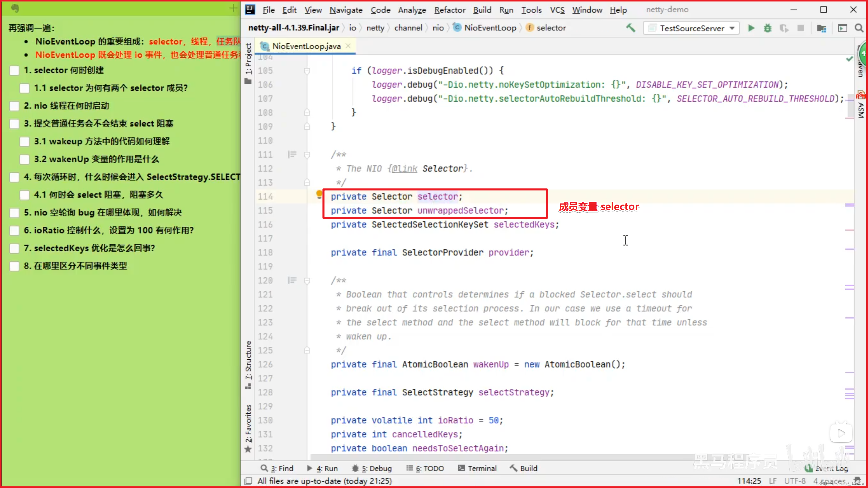Click the IntelliJ IDEA logo icon
The height and width of the screenshot is (488, 868).
pyautogui.click(x=250, y=9)
